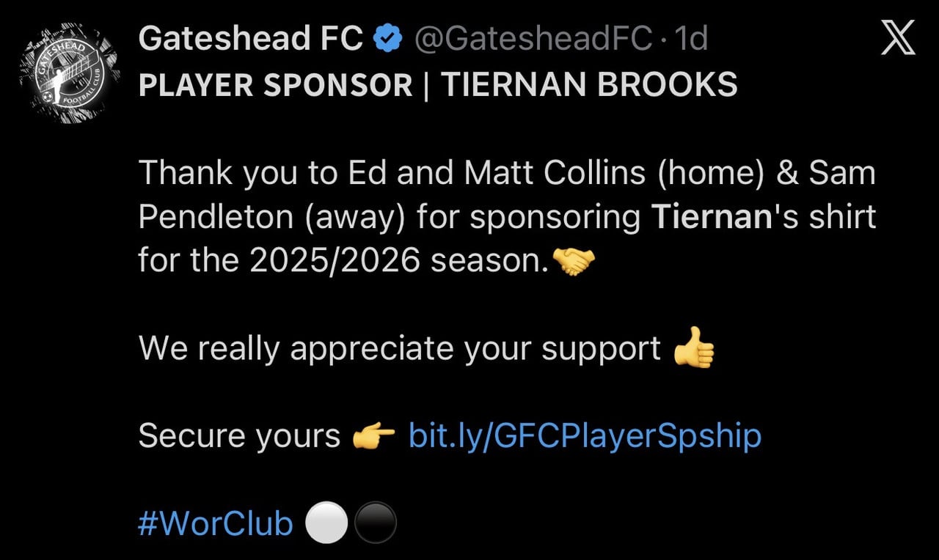The image size is (939, 560).
Task: Click the Gateshead FC display name
Action: point(251,39)
